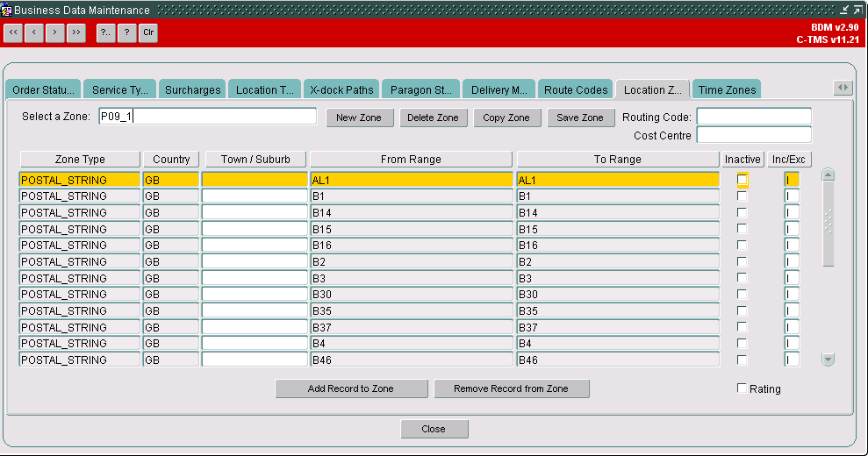This screenshot has height=456, width=868.
Task: Click Inc/Exc field in AL1 row
Action: (792, 180)
